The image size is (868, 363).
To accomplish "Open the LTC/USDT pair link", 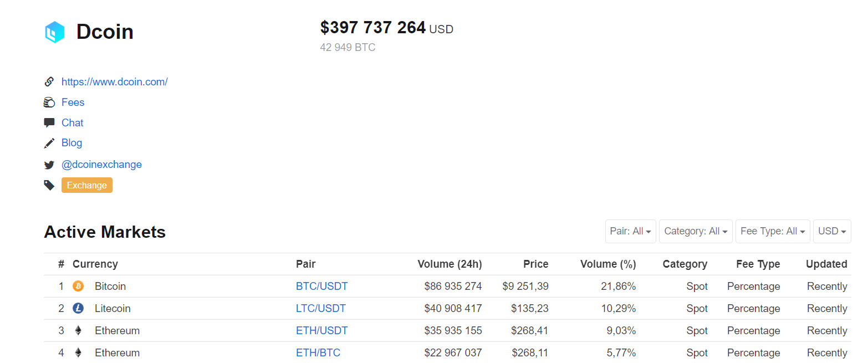I will click(x=321, y=308).
